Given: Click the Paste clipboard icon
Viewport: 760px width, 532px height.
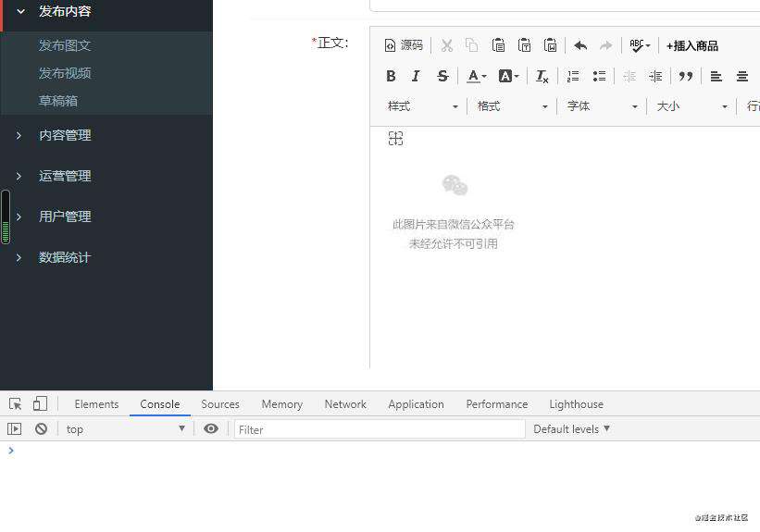Looking at the screenshot, I should 498,45.
